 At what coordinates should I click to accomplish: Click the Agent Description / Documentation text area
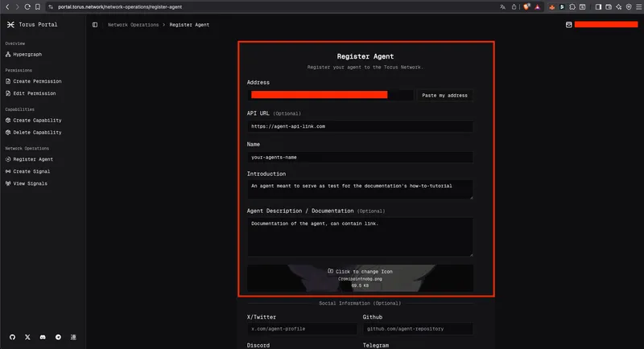click(360, 236)
